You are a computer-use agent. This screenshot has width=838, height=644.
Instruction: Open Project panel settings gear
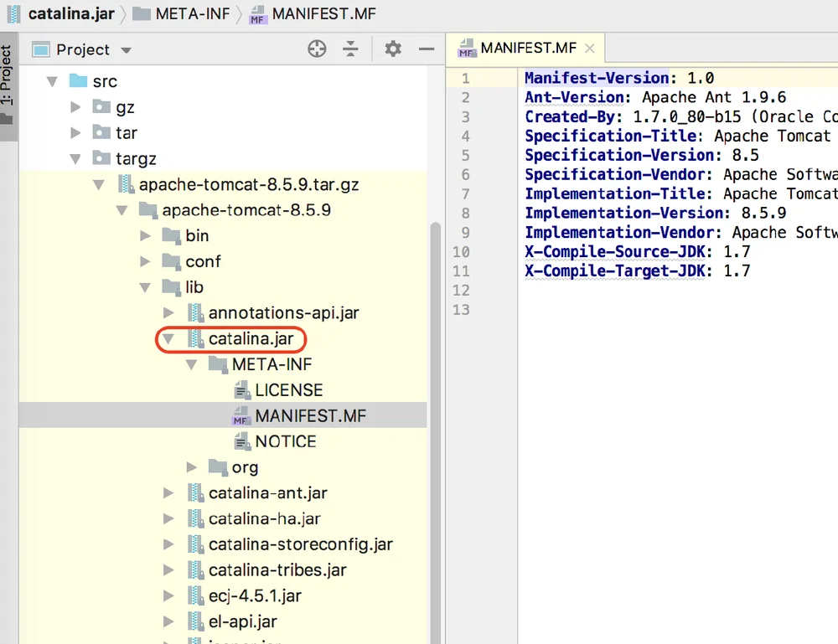(393, 49)
